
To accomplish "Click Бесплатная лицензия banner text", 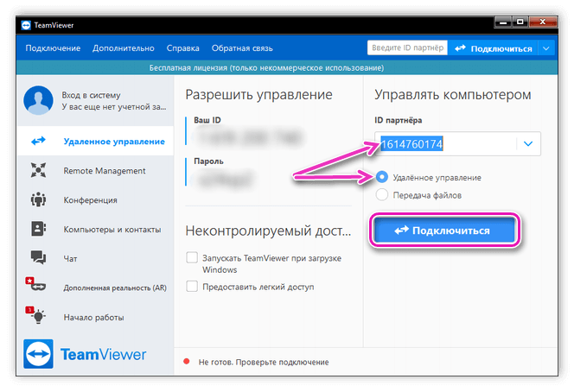I will 266,68.
